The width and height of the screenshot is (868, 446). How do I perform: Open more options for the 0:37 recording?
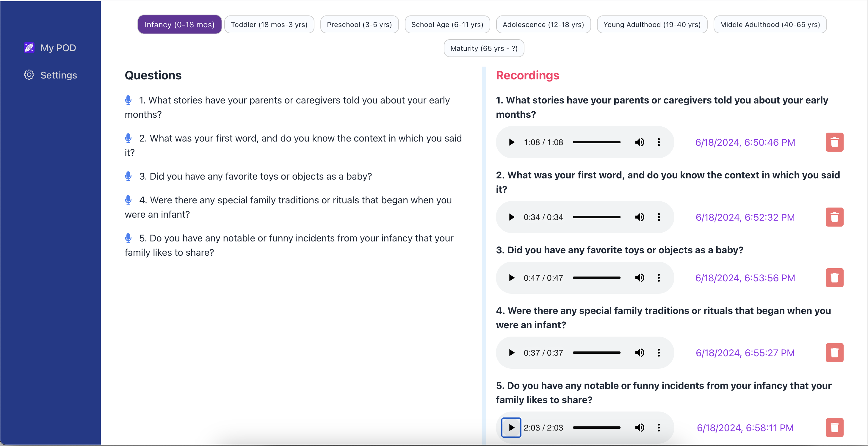click(x=659, y=352)
